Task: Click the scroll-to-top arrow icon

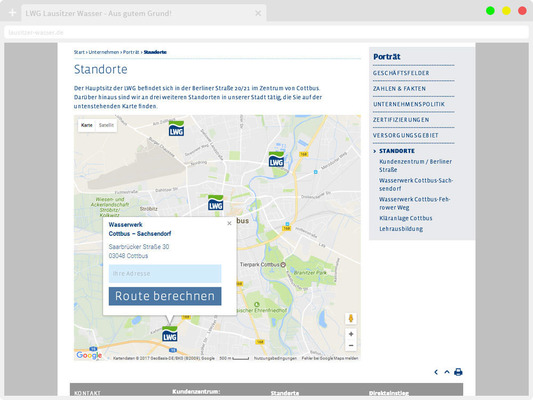Action: 447,372
